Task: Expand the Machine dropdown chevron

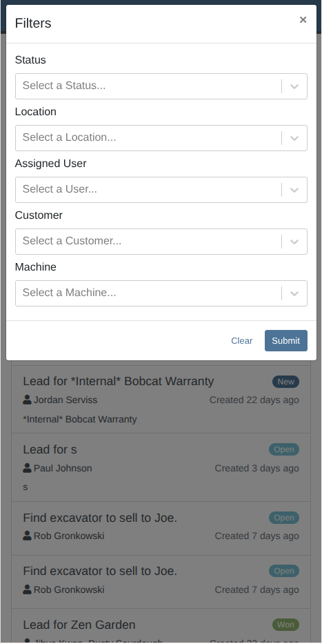Action: pyautogui.click(x=294, y=293)
